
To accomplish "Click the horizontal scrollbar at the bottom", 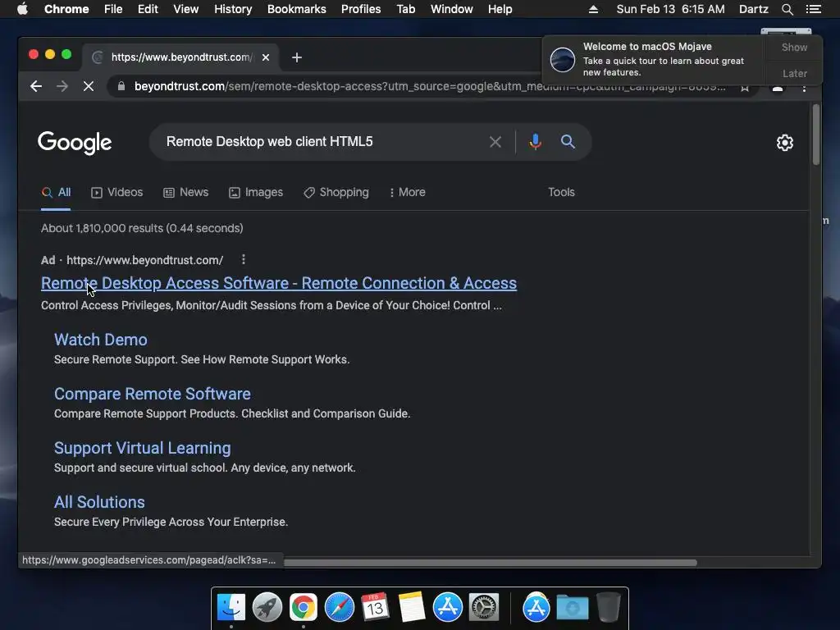I will coord(491,563).
